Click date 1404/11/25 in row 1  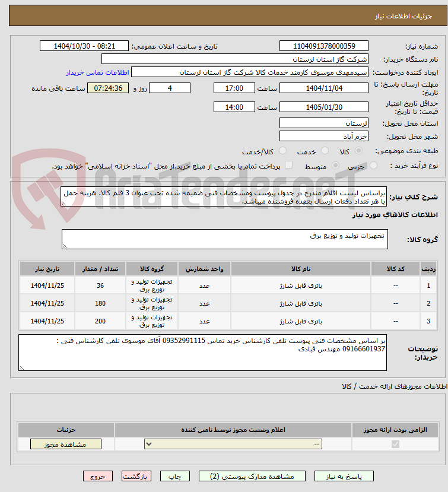47,285
